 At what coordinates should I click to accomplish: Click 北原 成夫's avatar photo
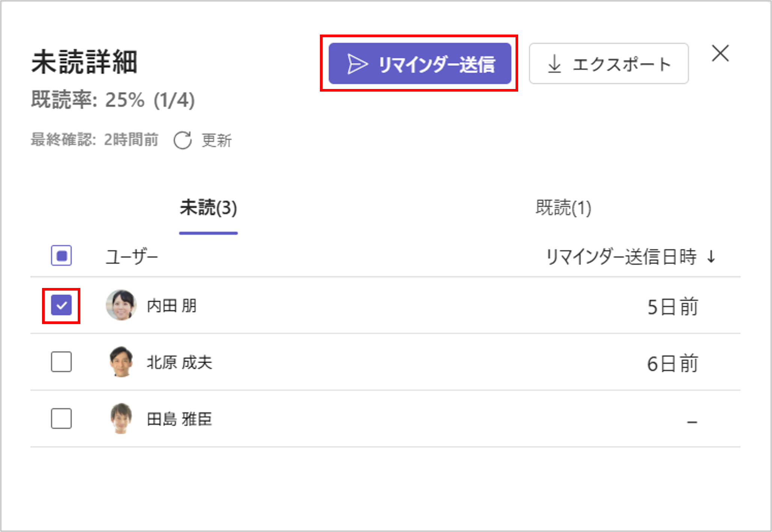click(x=121, y=362)
